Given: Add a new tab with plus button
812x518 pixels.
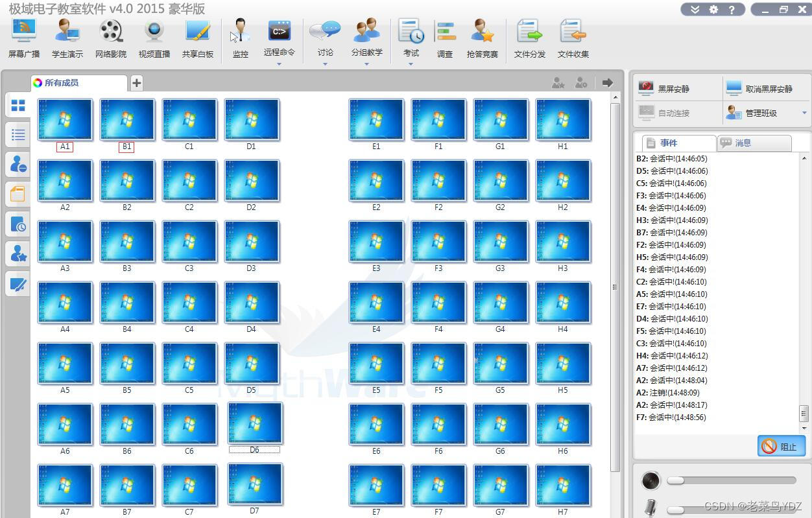Looking at the screenshot, I should pos(136,82).
